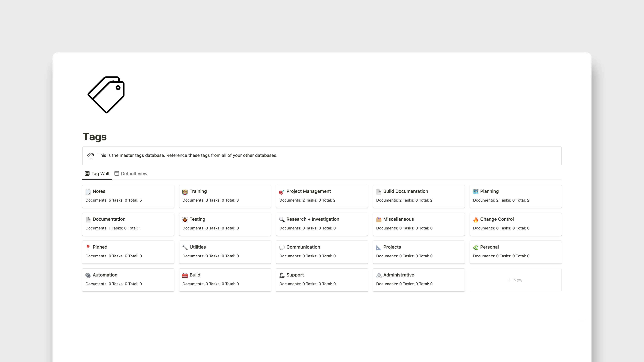Click the Tags page title
This screenshot has width=644, height=362.
pyautogui.click(x=95, y=137)
